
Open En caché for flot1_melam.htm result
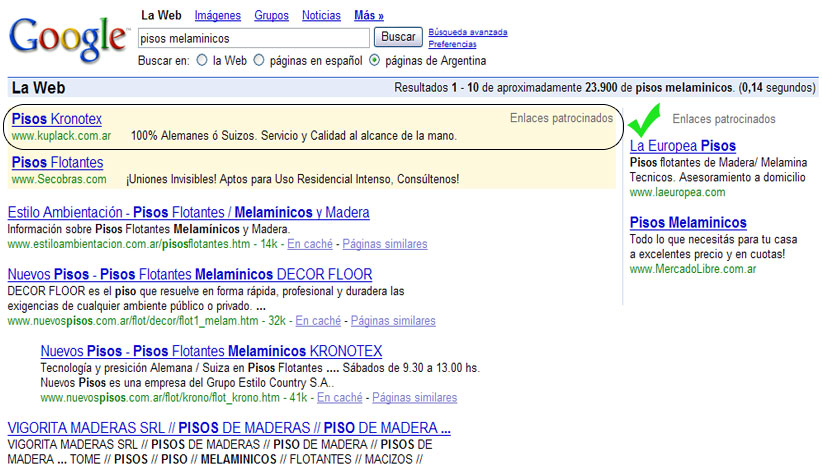pyautogui.click(x=318, y=320)
